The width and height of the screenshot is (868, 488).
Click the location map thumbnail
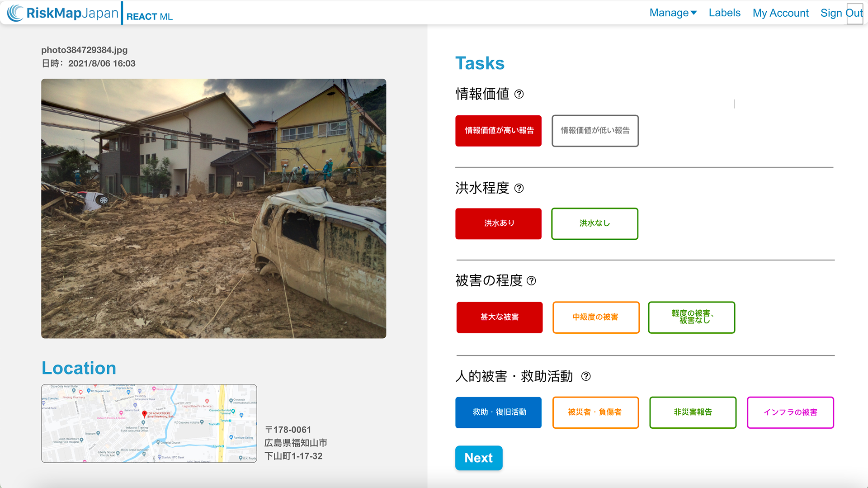[x=149, y=423]
